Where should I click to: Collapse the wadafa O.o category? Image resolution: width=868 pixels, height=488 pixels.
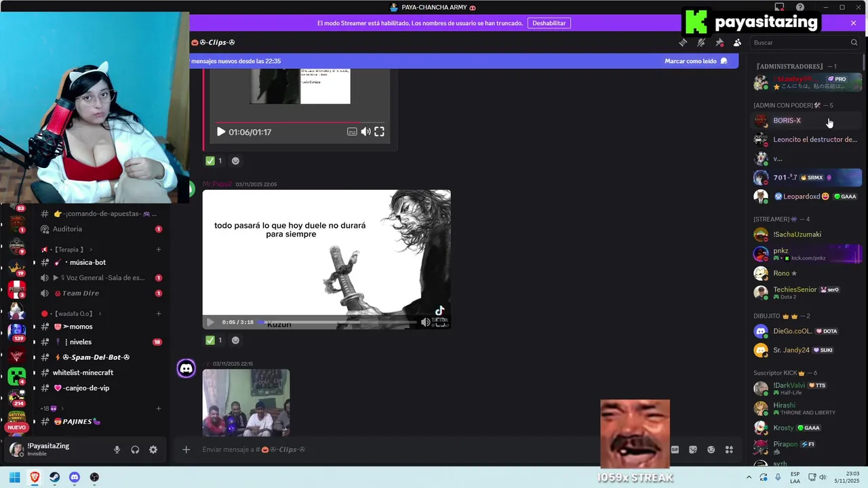[71, 314]
